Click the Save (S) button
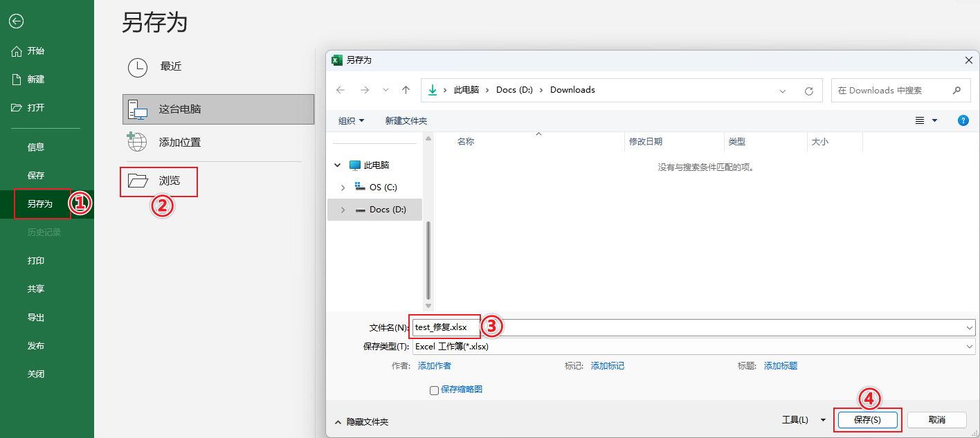Viewport: 980px width, 438px height. (867, 420)
